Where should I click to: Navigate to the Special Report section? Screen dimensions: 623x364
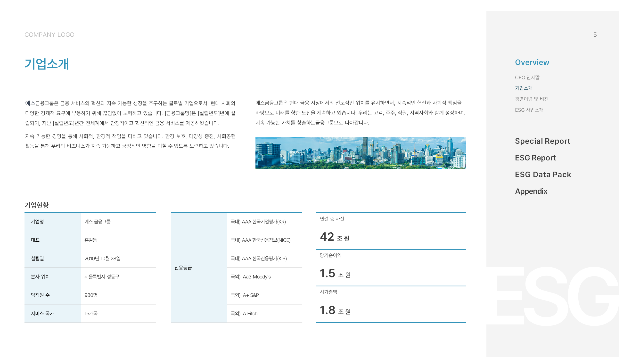[542, 141]
